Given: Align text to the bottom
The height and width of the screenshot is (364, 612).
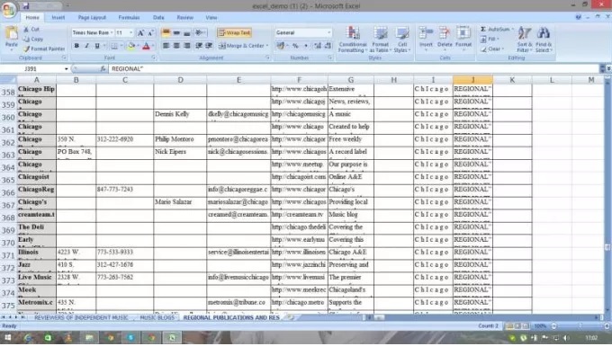Looking at the screenshot, I should coord(187,33).
